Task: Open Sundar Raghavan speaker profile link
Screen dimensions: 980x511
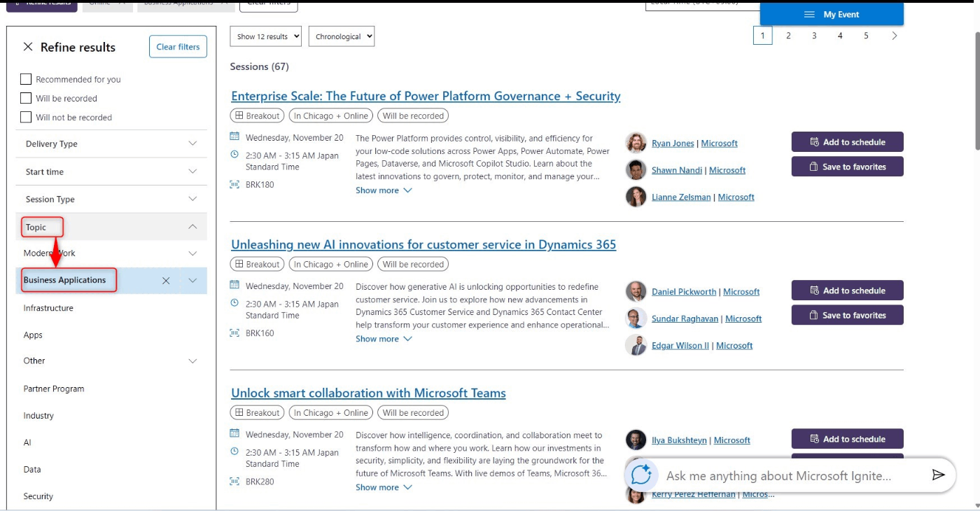Action: [685, 318]
